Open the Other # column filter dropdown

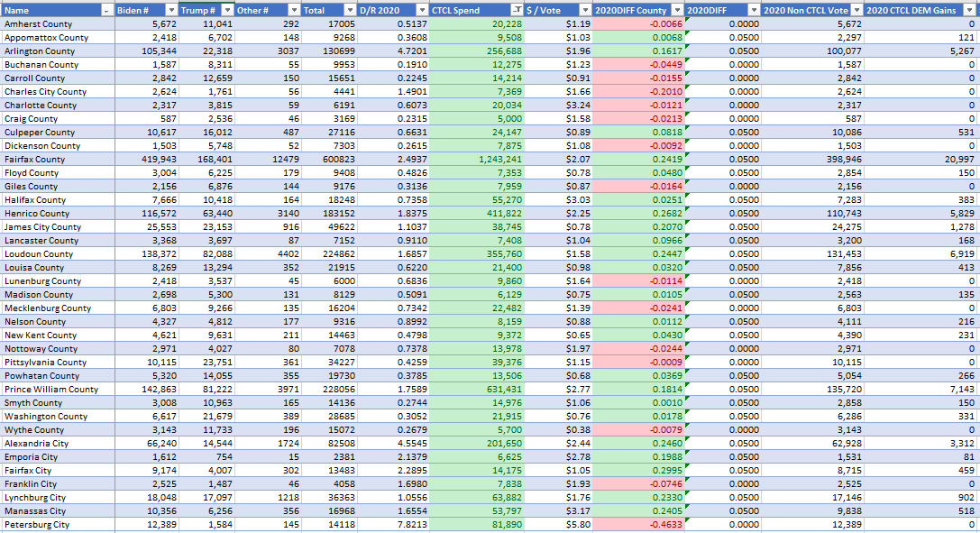294,10
